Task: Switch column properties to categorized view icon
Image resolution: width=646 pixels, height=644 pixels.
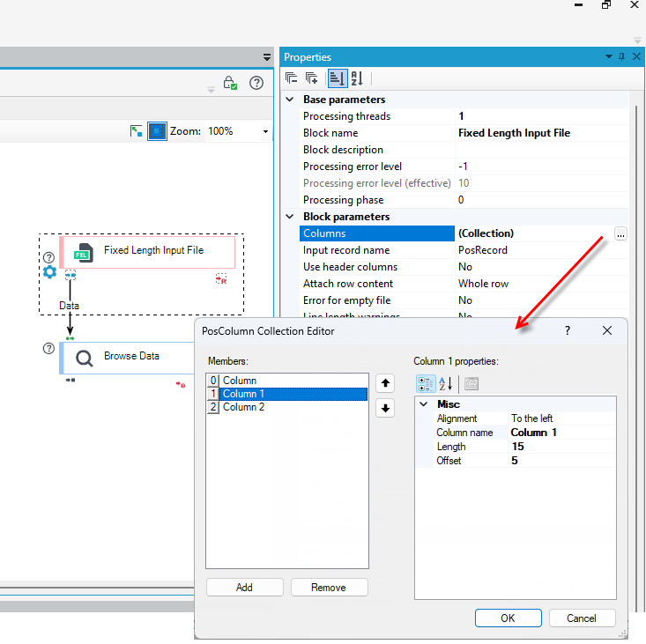Action: coord(426,384)
